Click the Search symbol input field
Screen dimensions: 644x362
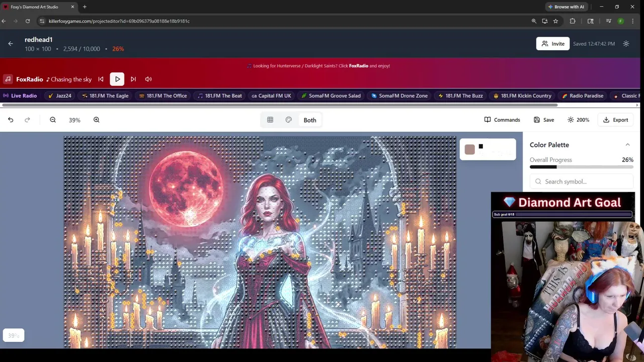(x=581, y=182)
